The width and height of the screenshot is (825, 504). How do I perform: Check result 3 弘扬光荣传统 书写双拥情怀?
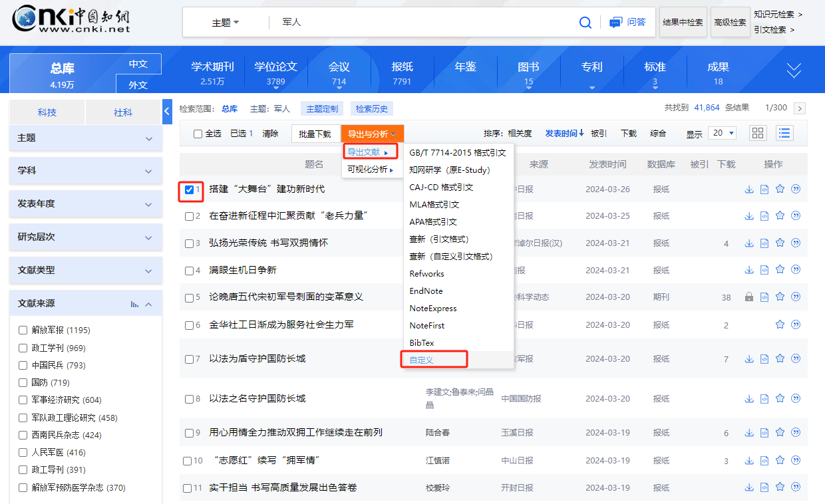click(189, 243)
